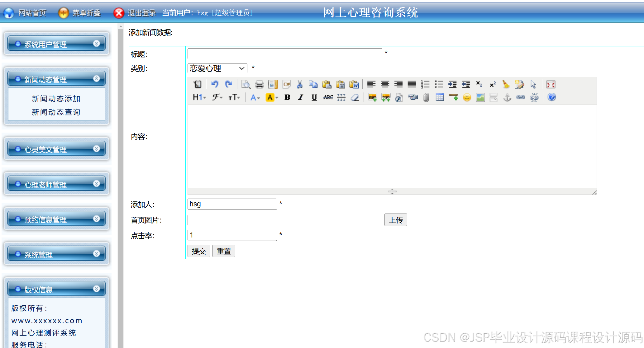Viewport: 644px width, 348px height.
Task: Open 新闻动态查询 submenu item
Action: (56, 112)
